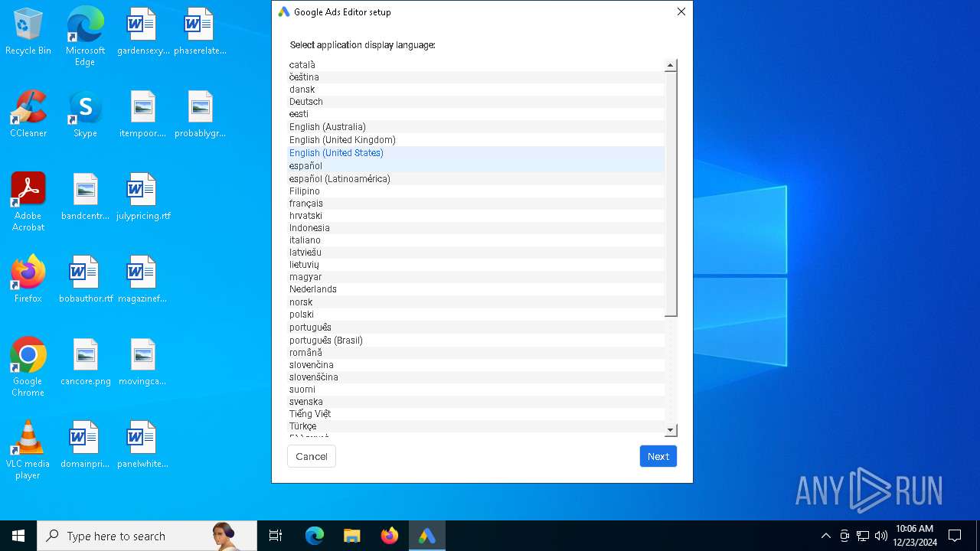
Task: Select français language
Action: (x=476, y=204)
